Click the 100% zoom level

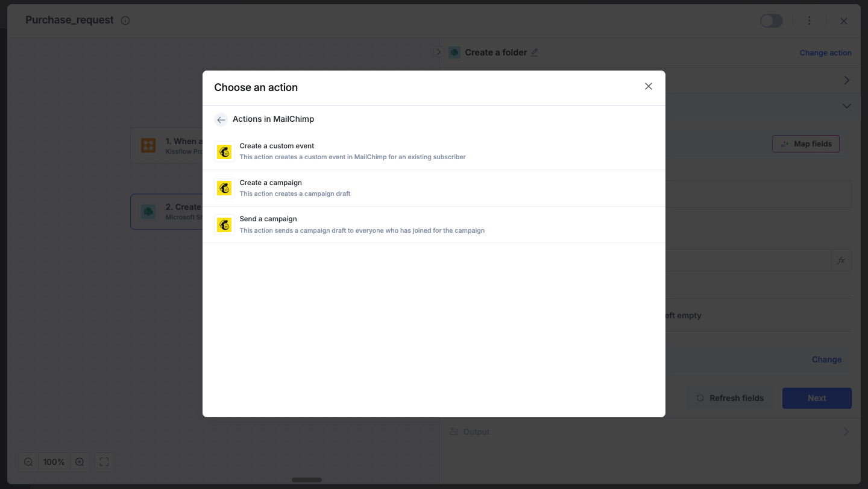[54, 462]
